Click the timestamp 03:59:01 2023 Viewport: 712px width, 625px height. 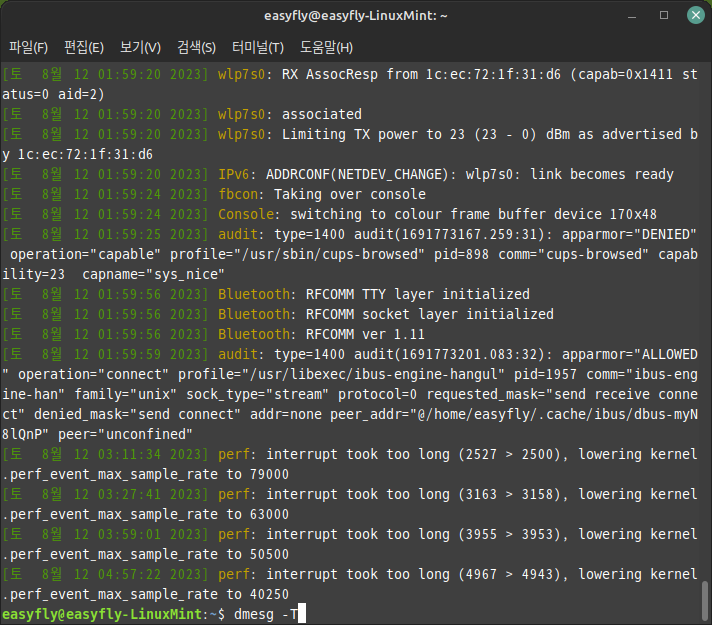click(x=149, y=534)
